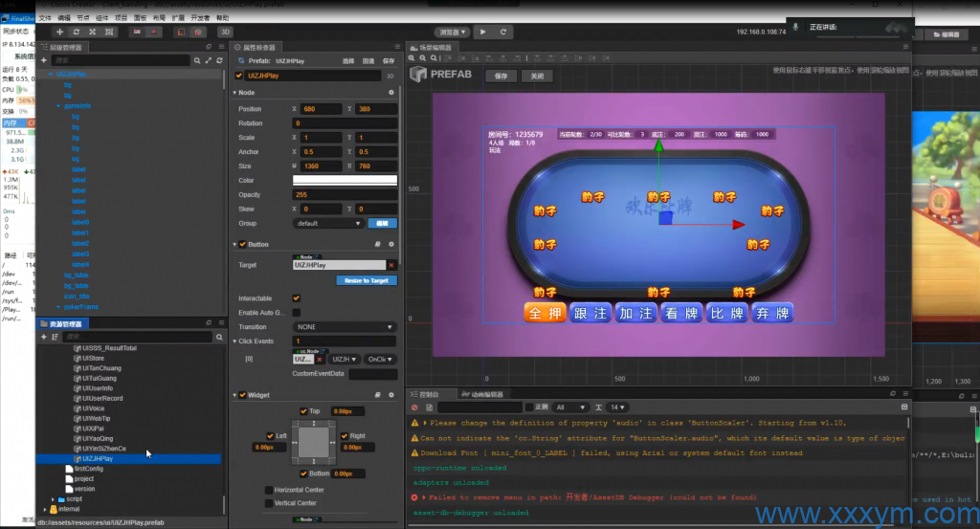Collapse the Widget component section

click(x=235, y=395)
